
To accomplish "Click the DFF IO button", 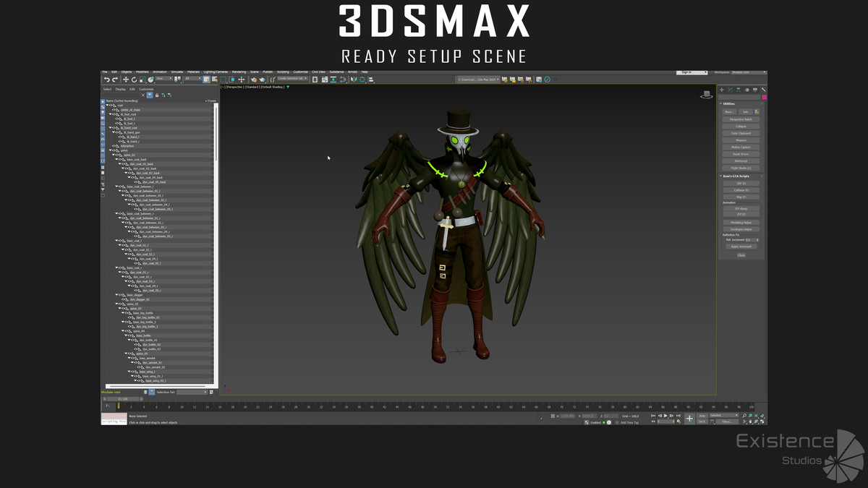I will point(741,183).
